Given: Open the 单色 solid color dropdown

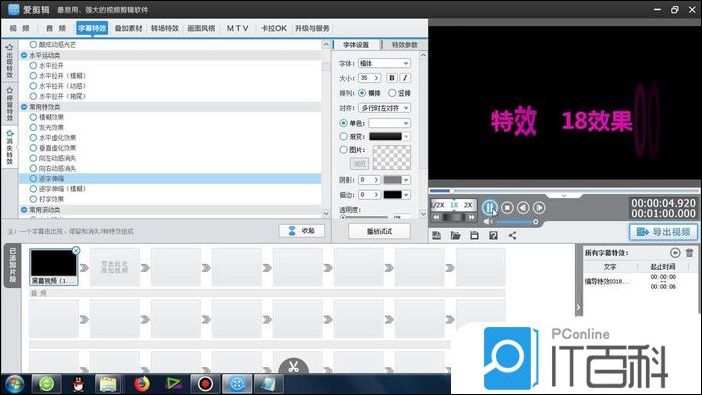Looking at the screenshot, I should (x=390, y=123).
